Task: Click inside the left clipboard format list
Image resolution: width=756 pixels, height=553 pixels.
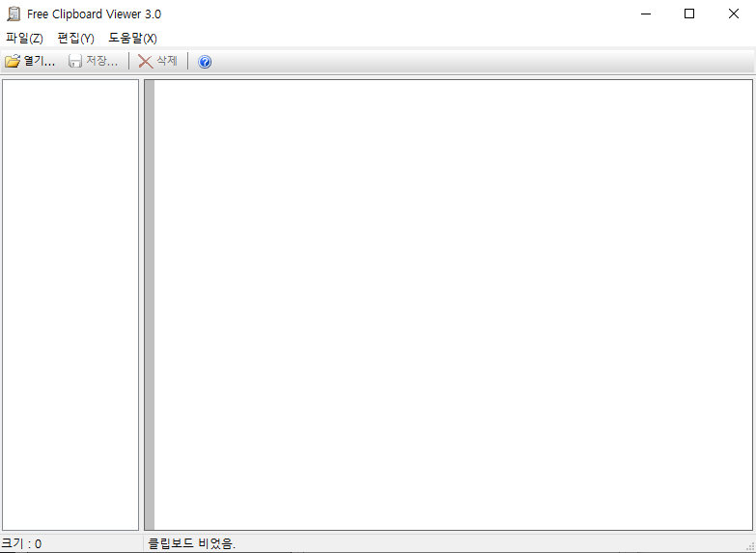Action: pyautogui.click(x=70, y=305)
